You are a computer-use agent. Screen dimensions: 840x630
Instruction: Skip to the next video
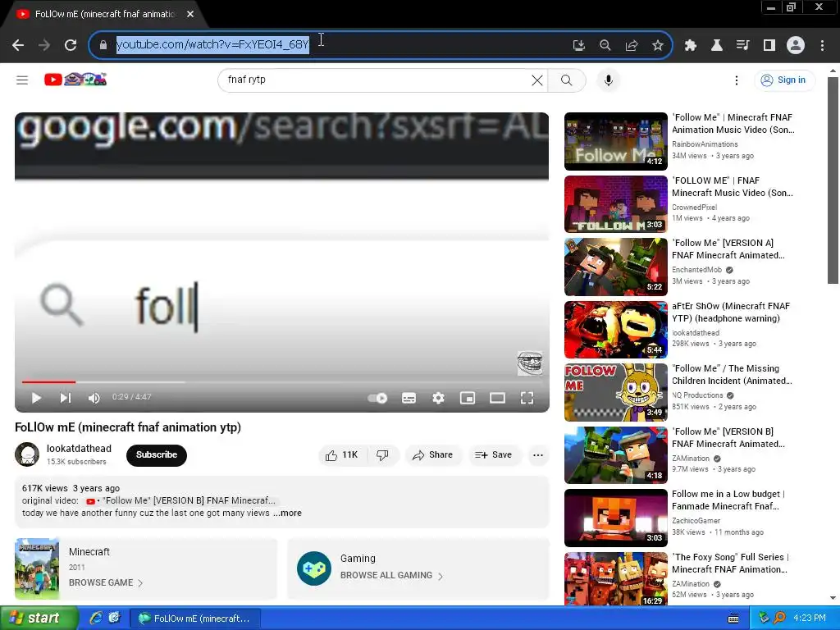click(66, 398)
